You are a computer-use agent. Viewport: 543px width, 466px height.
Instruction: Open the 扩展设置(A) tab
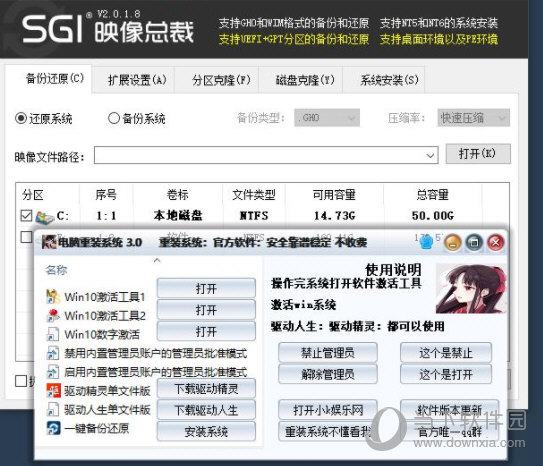point(134,80)
